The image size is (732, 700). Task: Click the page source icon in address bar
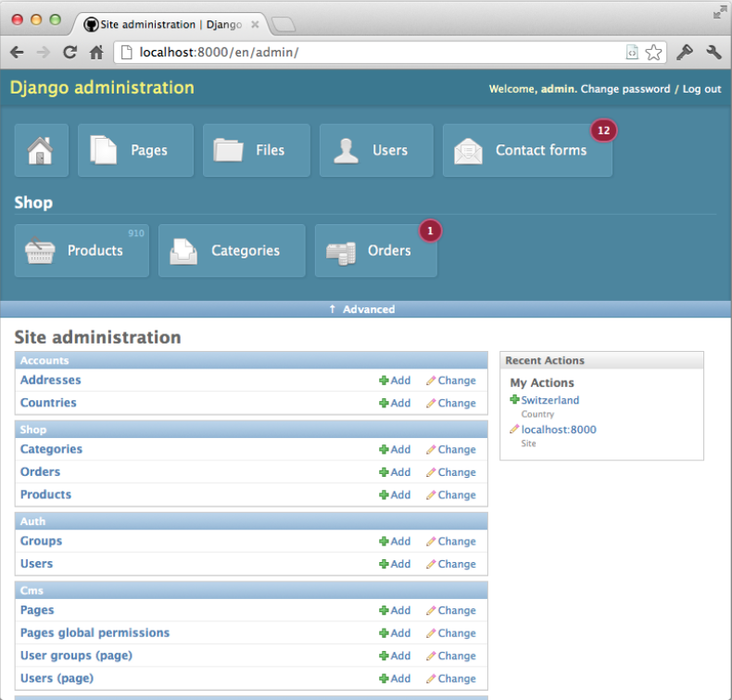(632, 52)
